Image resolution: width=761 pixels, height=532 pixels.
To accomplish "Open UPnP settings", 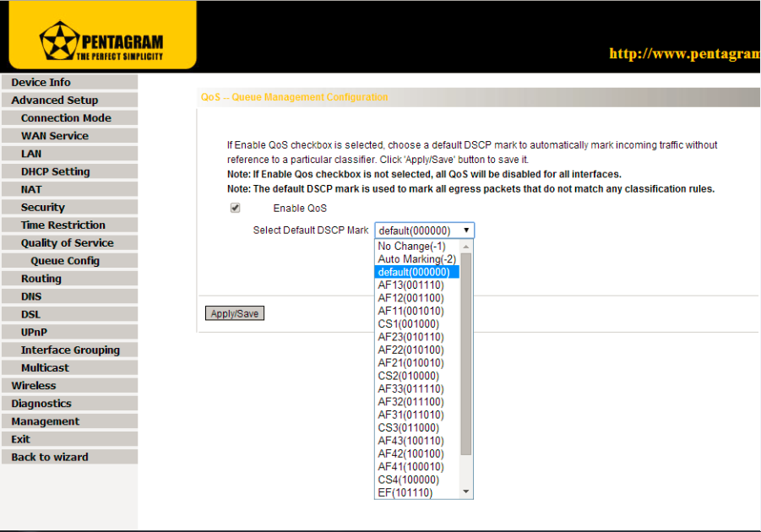I will (69, 332).
